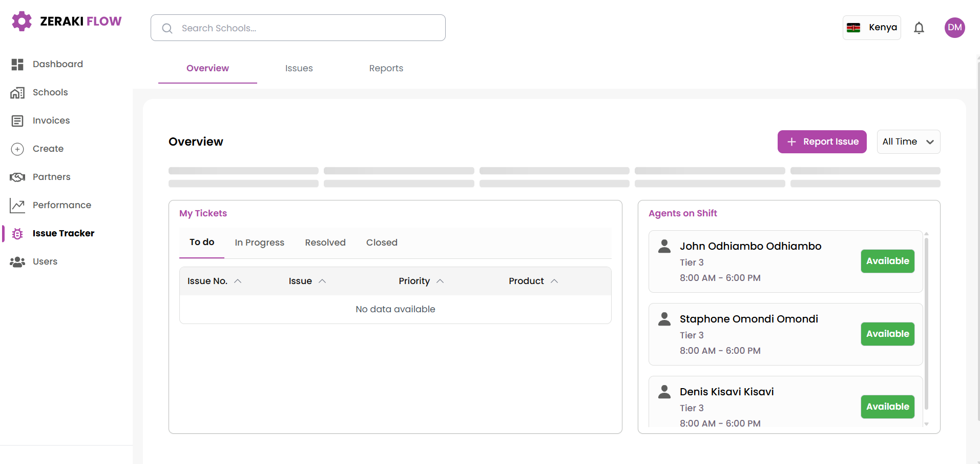Click the Performance chart icon
Image resolution: width=980 pixels, height=464 pixels.
17,205
